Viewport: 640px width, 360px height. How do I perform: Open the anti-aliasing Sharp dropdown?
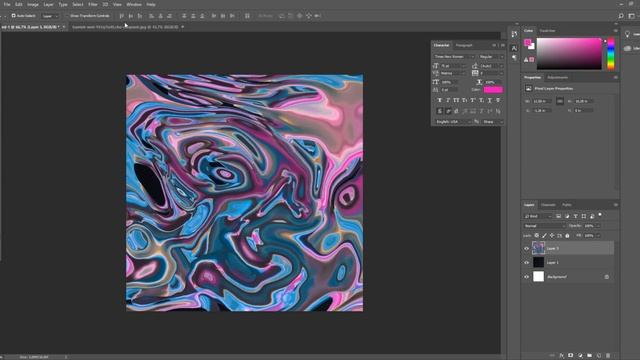[493, 122]
